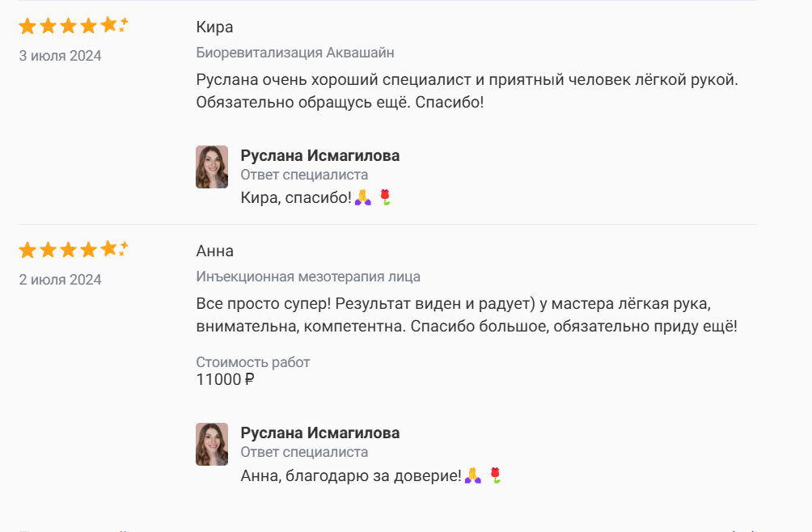Open Руслана Исмагилова's avatar in reply to Кира

[212, 167]
